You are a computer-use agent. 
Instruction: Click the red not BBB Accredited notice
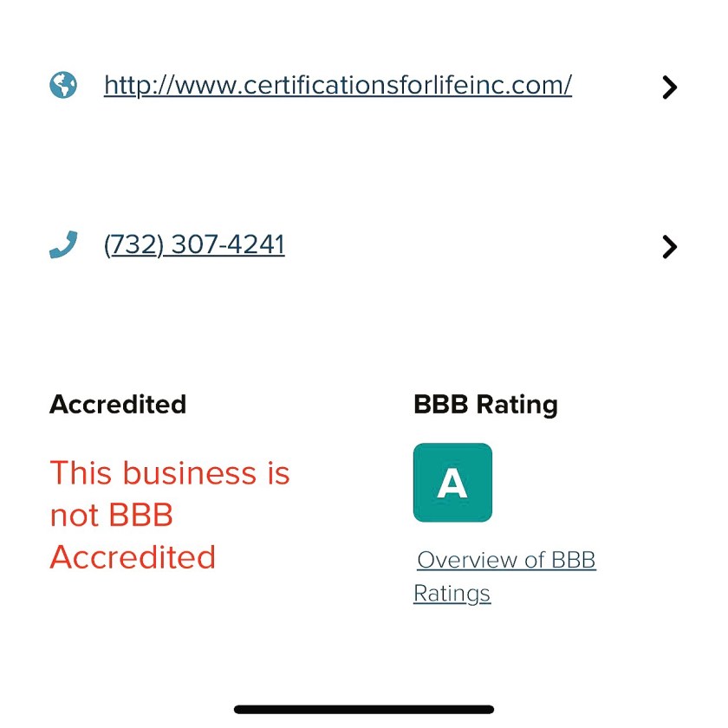(x=170, y=515)
